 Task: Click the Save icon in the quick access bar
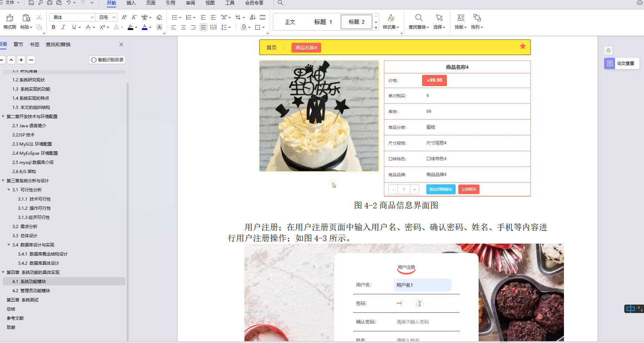[31, 3]
